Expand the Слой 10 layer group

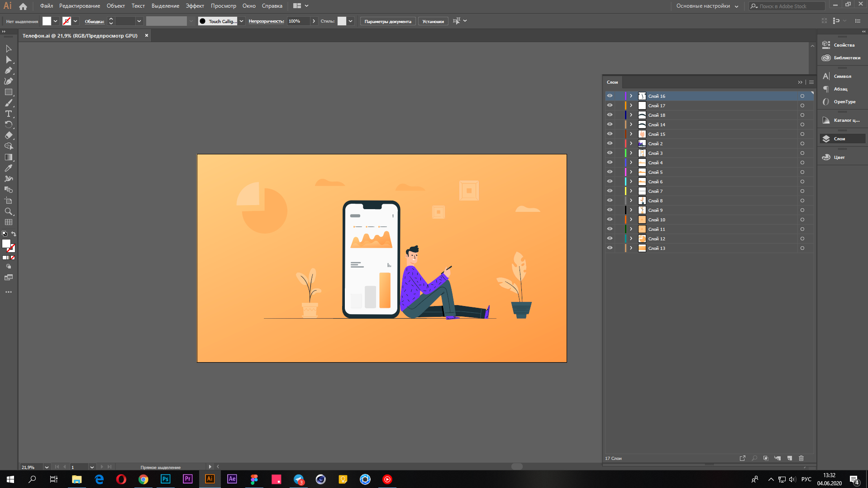tap(631, 220)
